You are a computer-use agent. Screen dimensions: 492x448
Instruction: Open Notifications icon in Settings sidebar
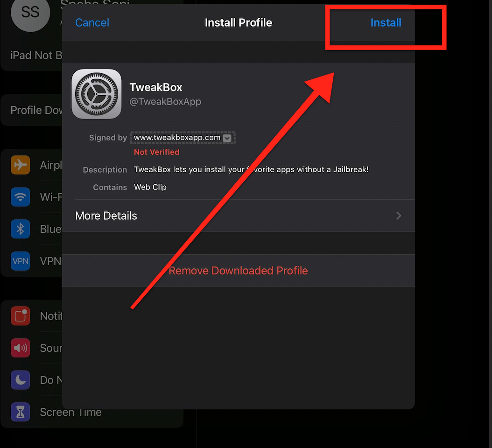(x=21, y=316)
